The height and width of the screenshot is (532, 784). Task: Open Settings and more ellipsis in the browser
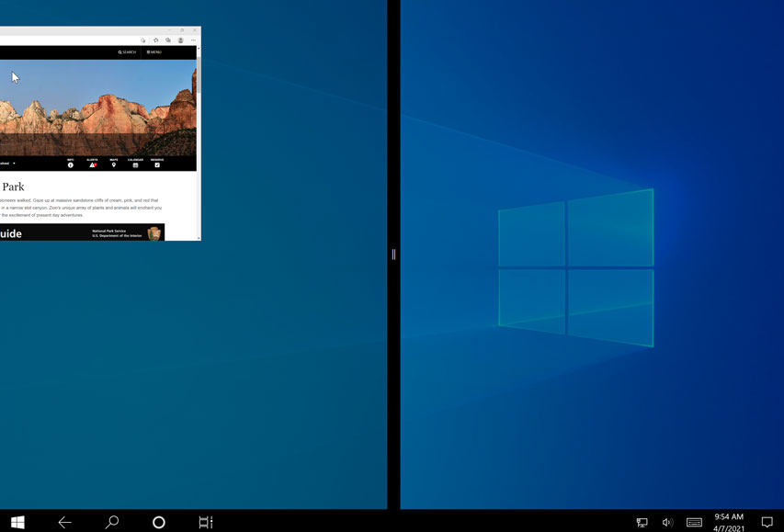[193, 40]
